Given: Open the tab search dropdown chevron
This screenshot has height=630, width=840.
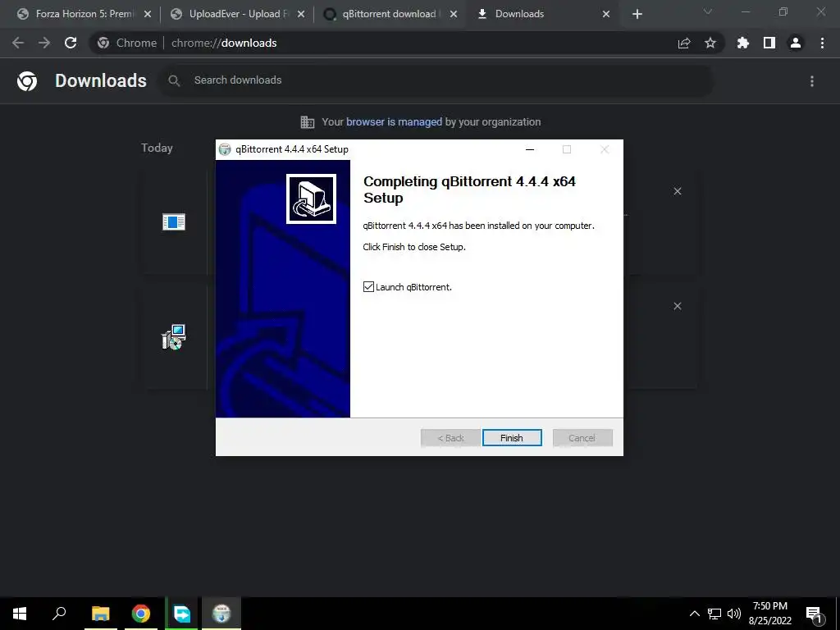Looking at the screenshot, I should [708, 11].
